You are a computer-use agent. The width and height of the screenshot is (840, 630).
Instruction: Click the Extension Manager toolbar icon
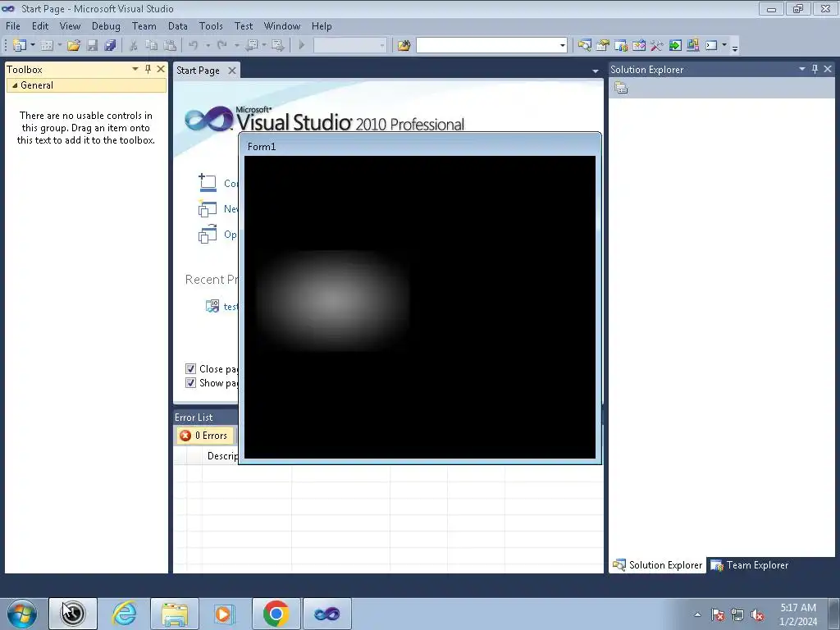692,46
